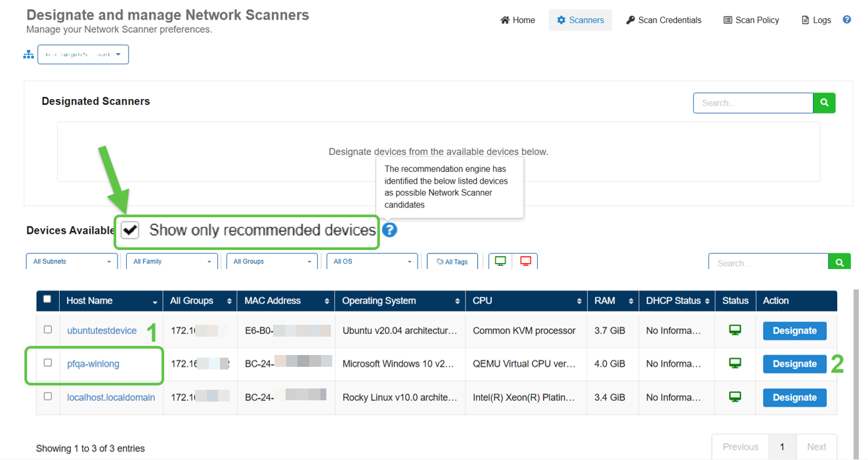The width and height of the screenshot is (868, 460).
Task: Open the Logs tab
Action: pyautogui.click(x=816, y=20)
